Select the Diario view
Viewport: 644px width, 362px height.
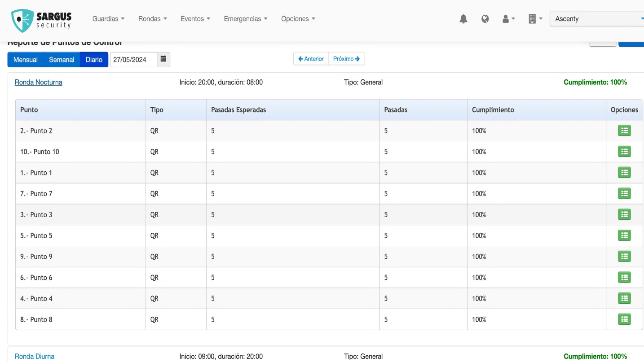94,60
